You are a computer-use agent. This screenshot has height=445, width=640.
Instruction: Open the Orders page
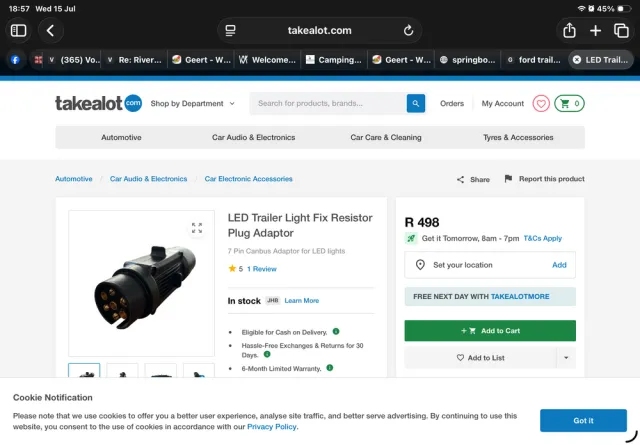click(452, 104)
